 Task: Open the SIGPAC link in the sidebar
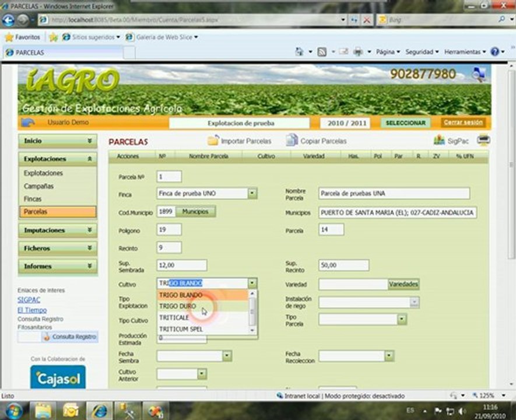pos(29,299)
